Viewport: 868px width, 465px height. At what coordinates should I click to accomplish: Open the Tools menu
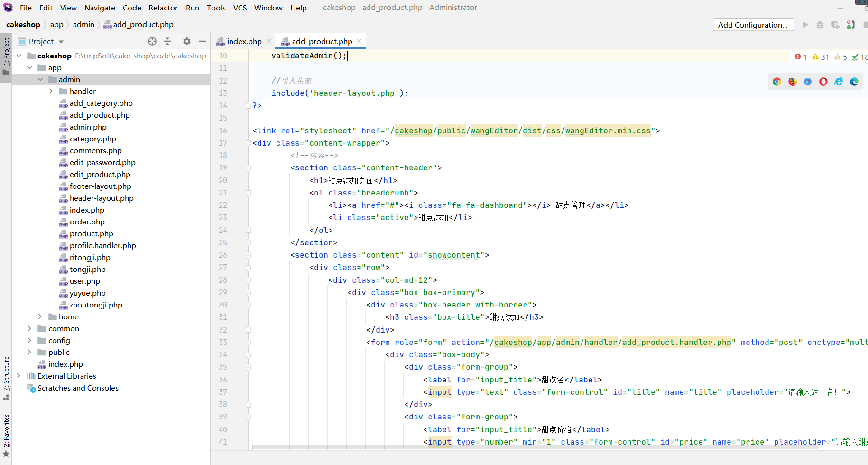pos(216,8)
